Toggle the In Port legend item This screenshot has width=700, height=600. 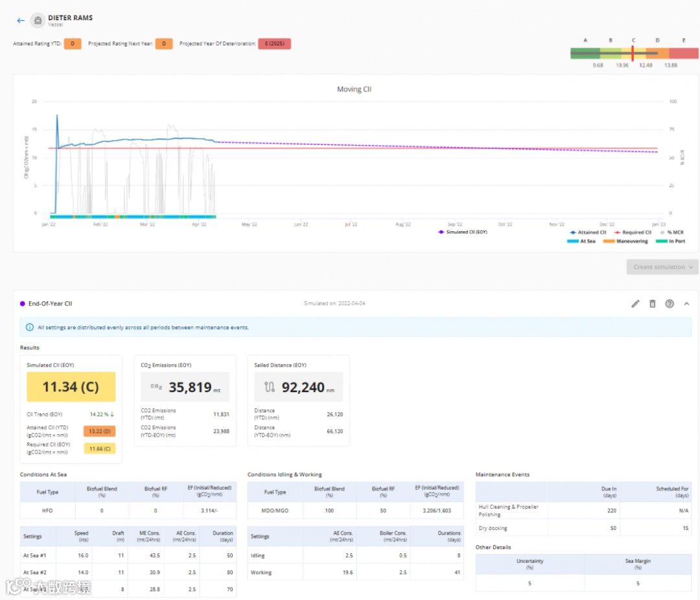coord(671,241)
